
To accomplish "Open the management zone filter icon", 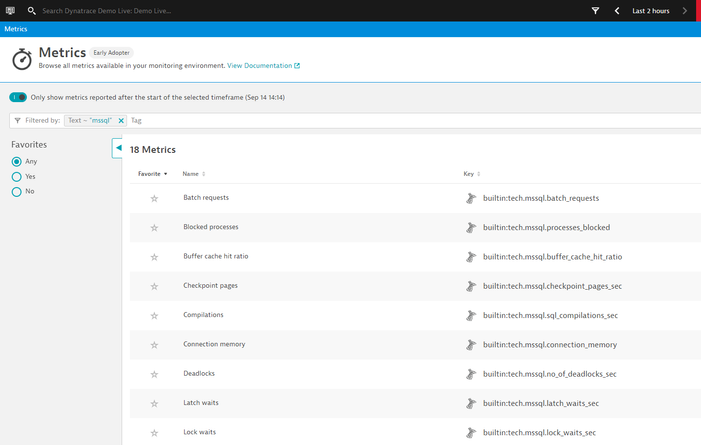I will (x=595, y=11).
